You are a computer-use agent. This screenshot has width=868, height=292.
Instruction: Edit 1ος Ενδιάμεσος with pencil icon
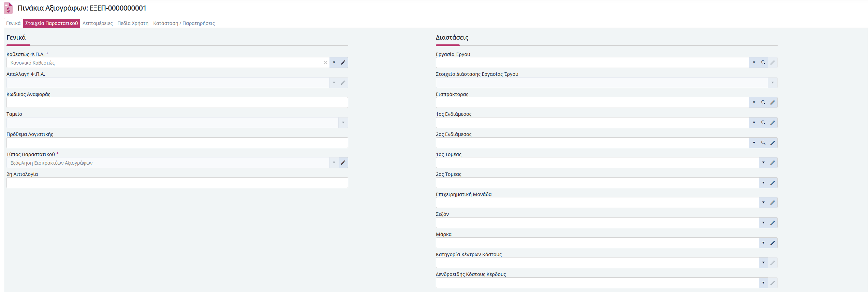click(773, 123)
